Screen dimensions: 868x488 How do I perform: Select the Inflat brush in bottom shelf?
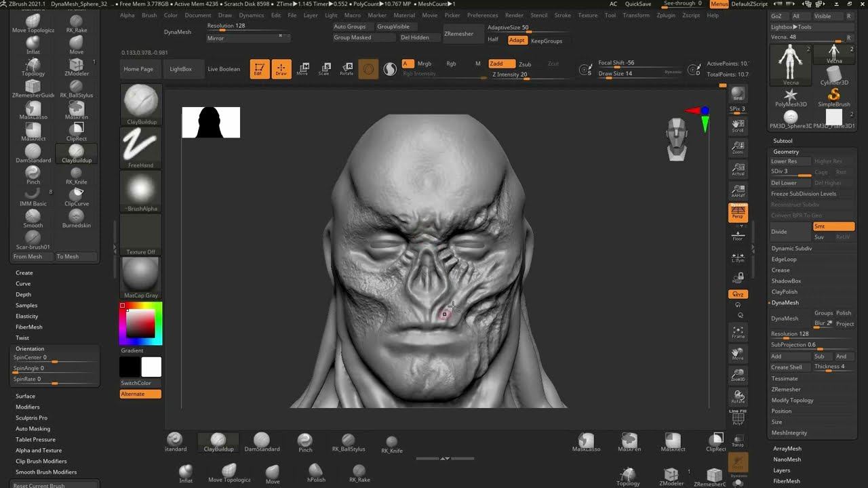click(186, 473)
